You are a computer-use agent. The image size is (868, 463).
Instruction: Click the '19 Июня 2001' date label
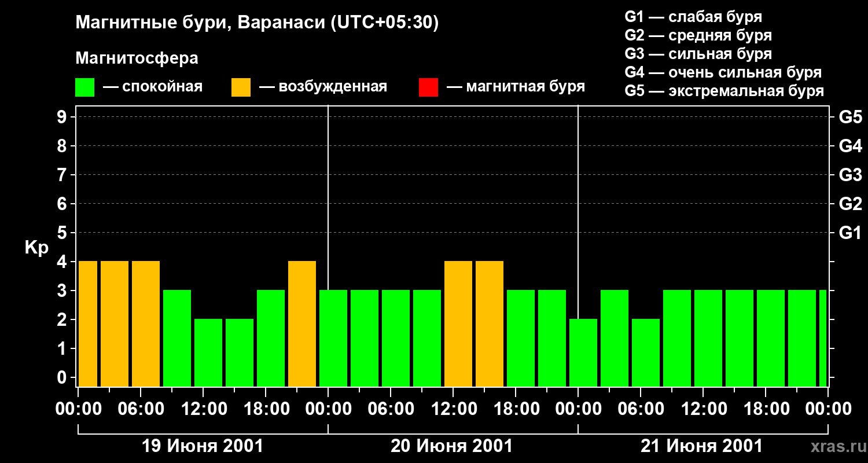[203, 446]
